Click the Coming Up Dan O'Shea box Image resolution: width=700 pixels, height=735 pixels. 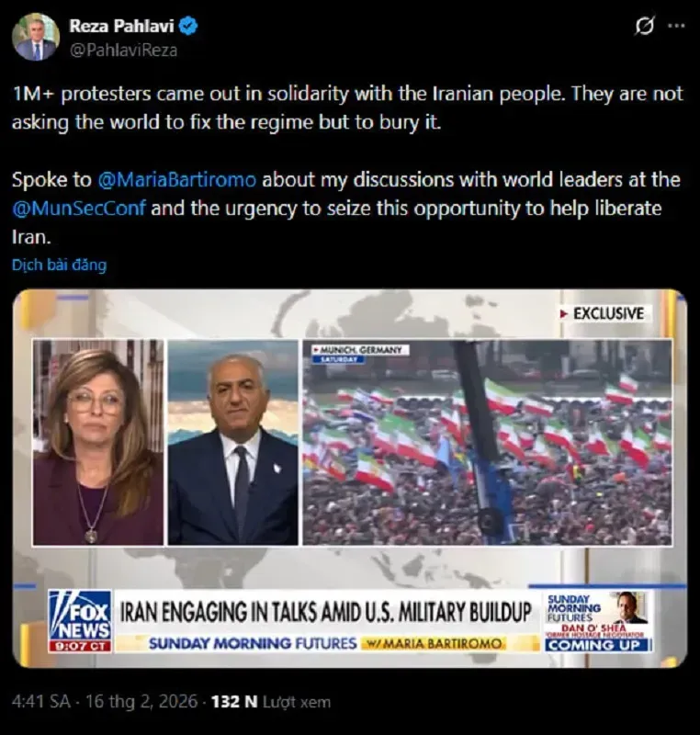click(598, 621)
